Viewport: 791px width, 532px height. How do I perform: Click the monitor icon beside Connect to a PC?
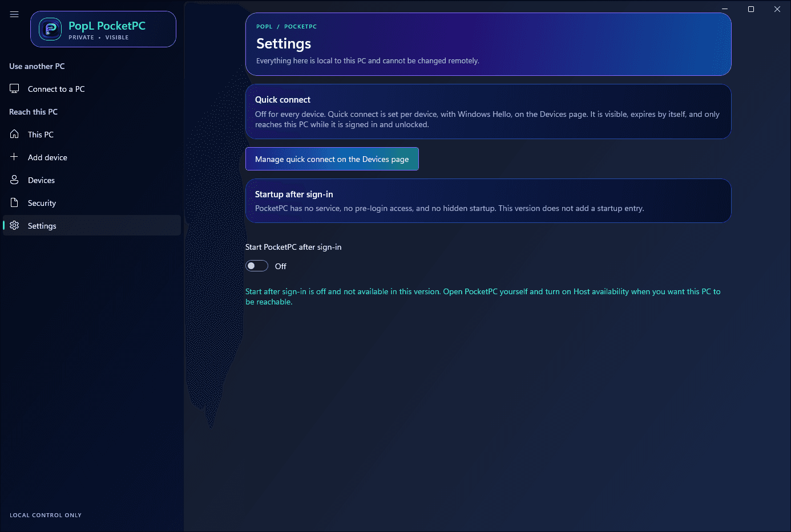(x=14, y=88)
